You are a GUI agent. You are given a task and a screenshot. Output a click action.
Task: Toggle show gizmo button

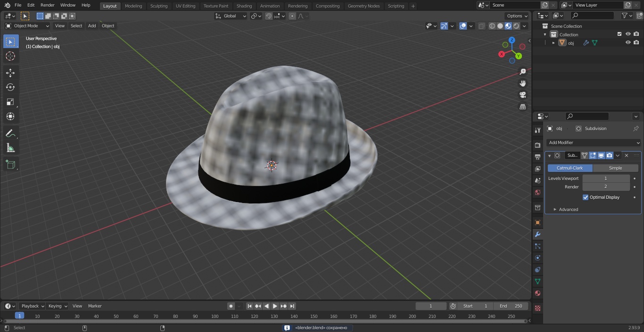point(444,26)
